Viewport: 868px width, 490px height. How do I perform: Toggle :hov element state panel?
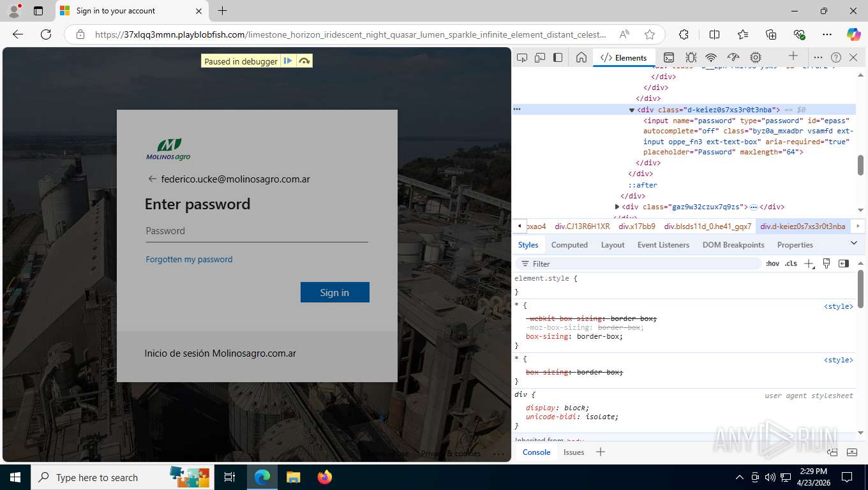772,264
